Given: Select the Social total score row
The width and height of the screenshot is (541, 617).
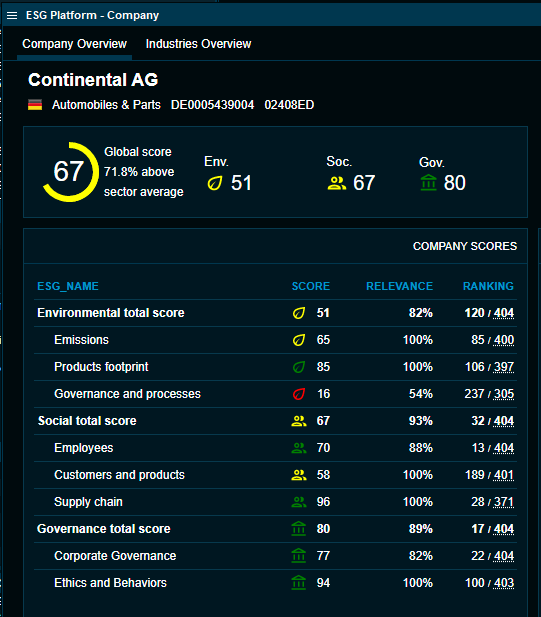Looking at the screenshot, I should pyautogui.click(x=275, y=421).
